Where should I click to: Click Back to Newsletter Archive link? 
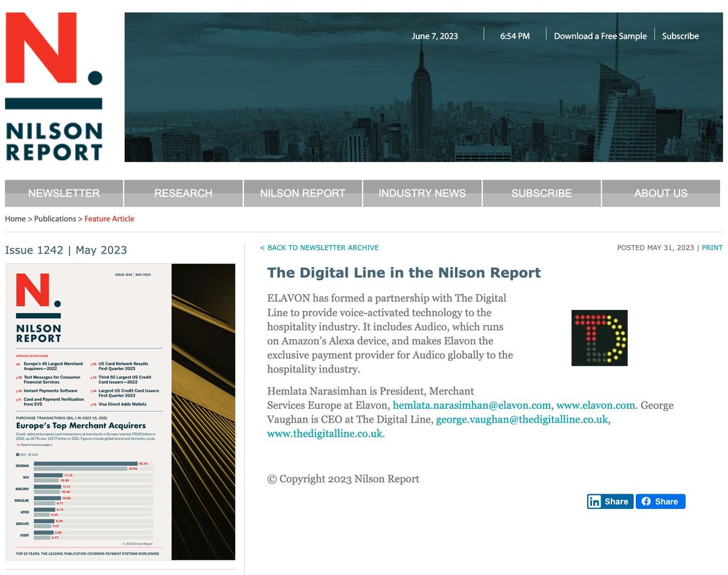pos(319,247)
